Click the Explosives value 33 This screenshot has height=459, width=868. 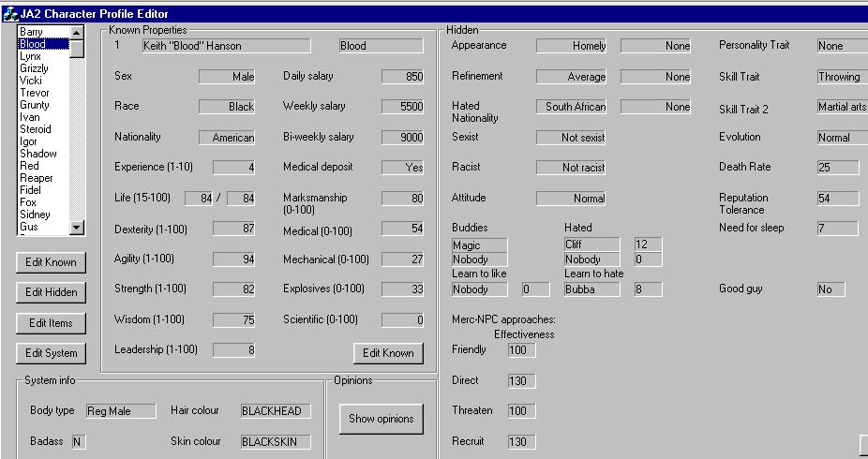click(x=402, y=289)
